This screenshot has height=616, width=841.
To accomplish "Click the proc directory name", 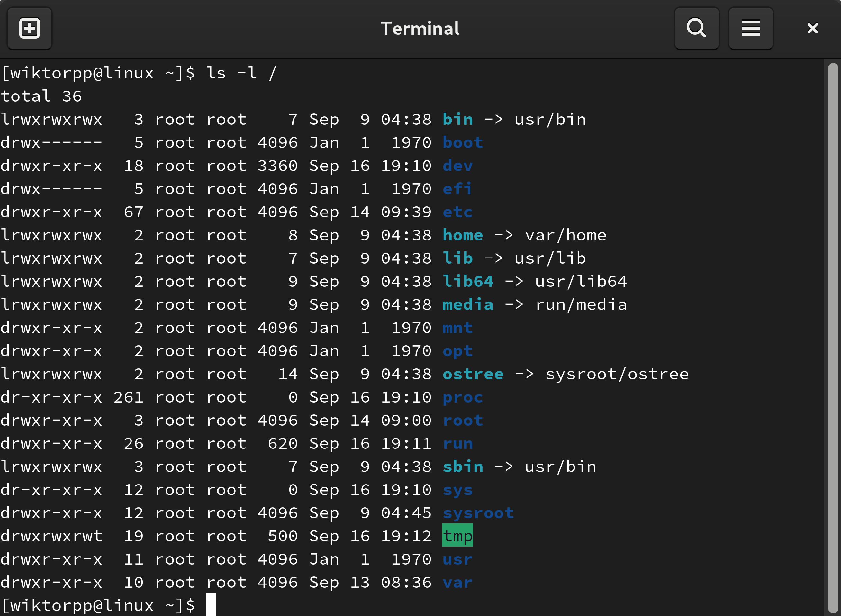I will point(463,397).
